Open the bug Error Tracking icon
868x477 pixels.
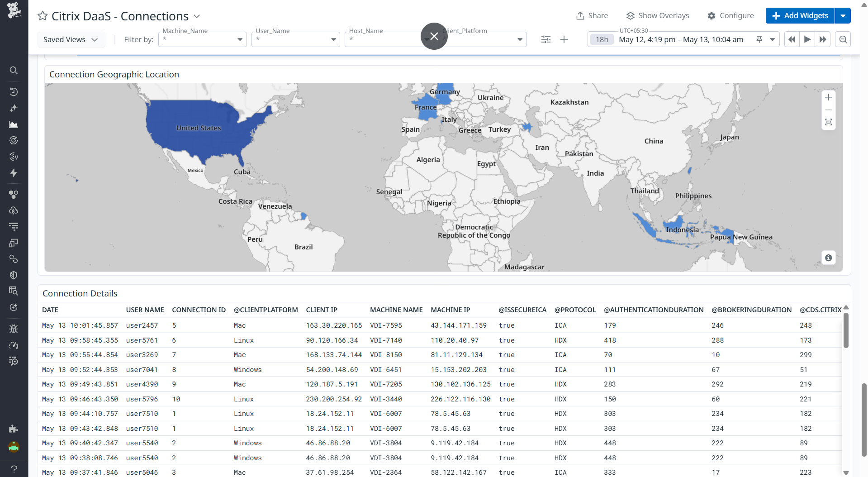pyautogui.click(x=14, y=329)
